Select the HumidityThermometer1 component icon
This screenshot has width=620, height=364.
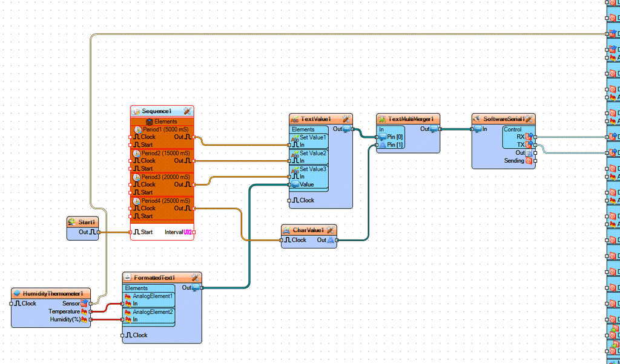tap(16, 293)
